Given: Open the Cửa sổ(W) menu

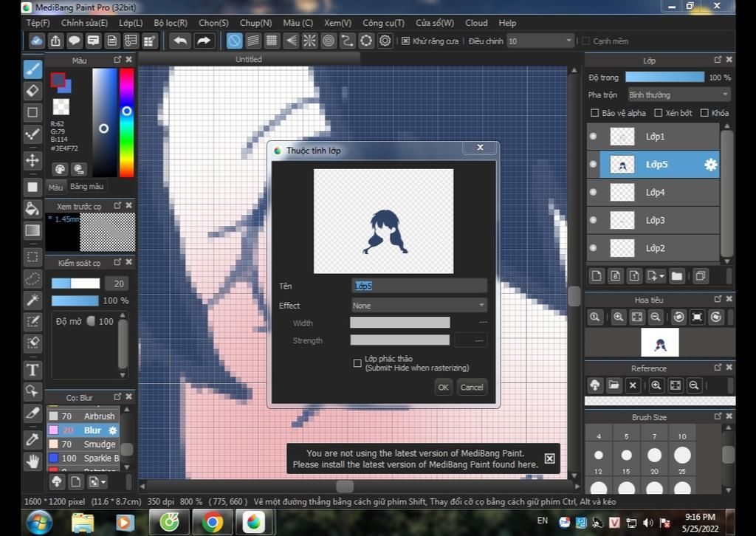Looking at the screenshot, I should pos(435,23).
